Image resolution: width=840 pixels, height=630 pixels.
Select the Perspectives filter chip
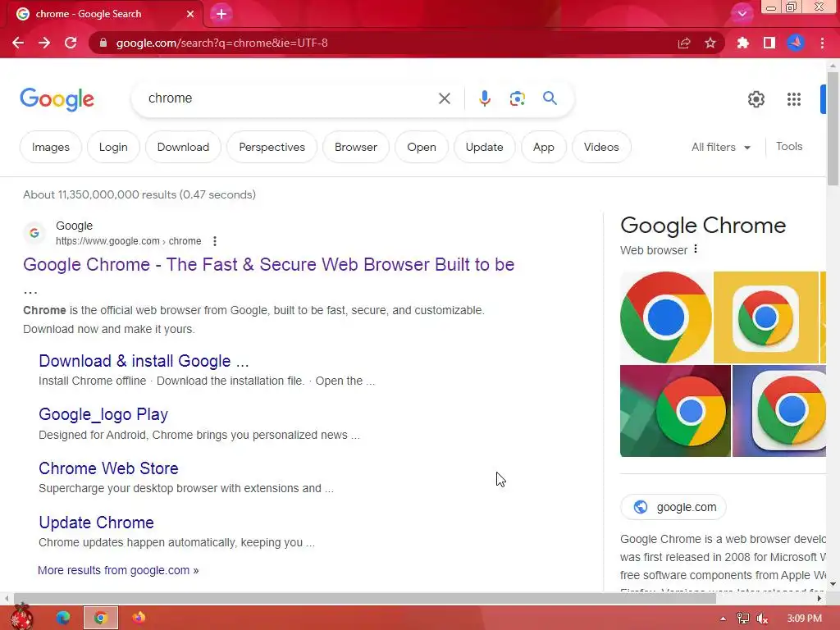tap(272, 147)
